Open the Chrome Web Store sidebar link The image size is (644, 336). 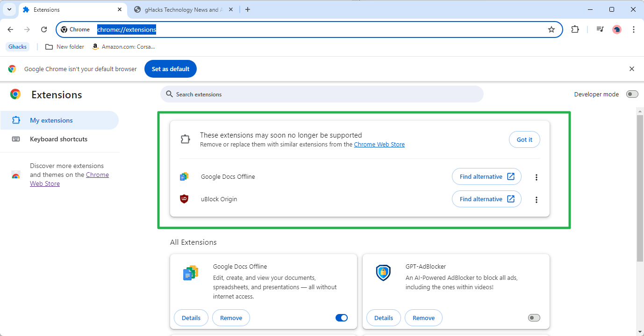coord(69,179)
